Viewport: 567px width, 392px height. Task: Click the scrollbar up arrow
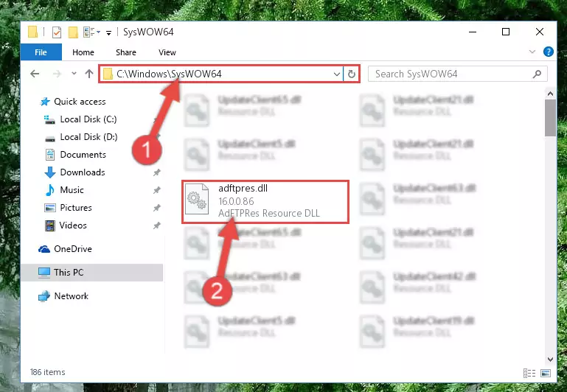(550, 94)
